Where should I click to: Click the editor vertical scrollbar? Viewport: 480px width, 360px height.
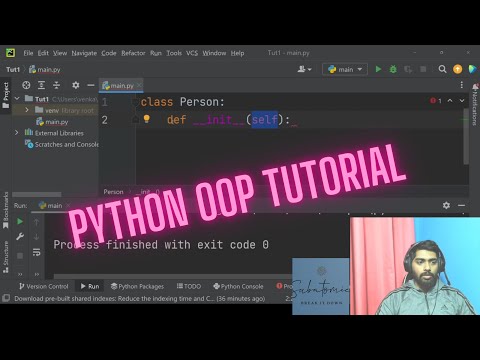(x=466, y=136)
